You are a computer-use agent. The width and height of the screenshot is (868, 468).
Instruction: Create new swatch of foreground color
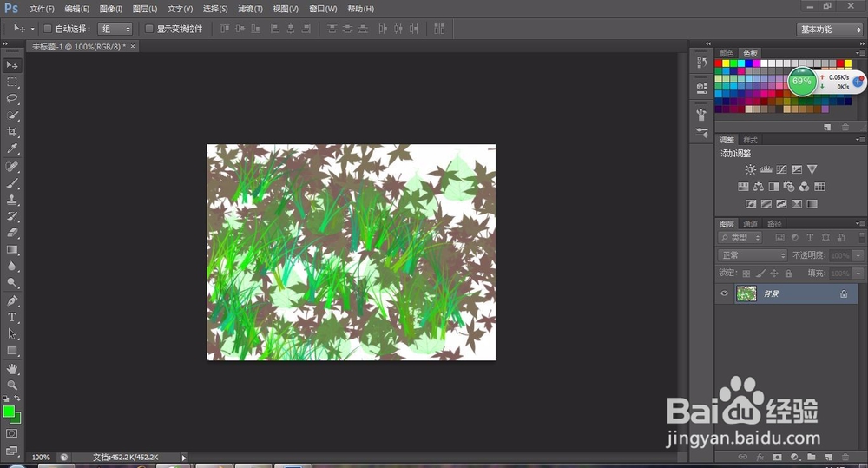click(x=827, y=127)
